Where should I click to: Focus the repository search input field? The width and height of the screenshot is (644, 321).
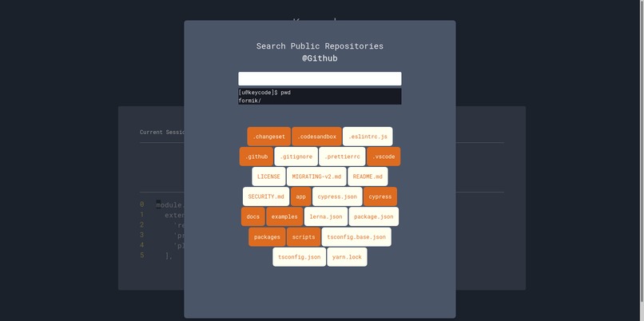coord(320,79)
